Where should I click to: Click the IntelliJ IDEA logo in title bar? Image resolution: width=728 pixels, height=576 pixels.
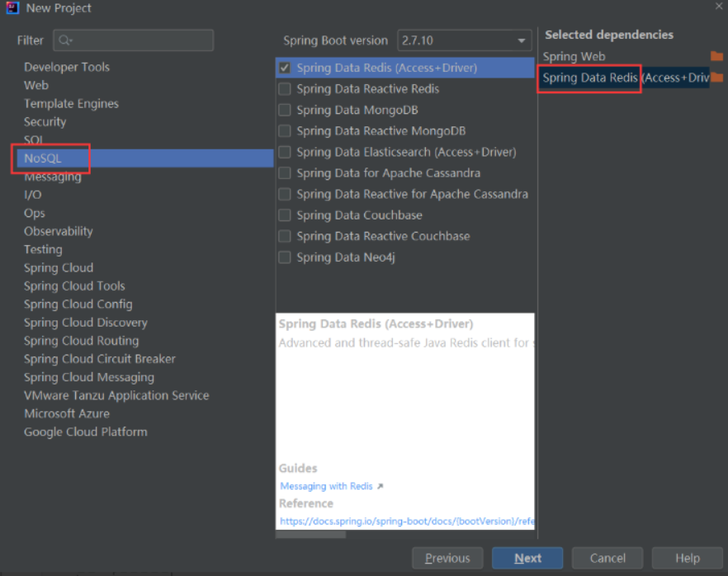(12, 8)
